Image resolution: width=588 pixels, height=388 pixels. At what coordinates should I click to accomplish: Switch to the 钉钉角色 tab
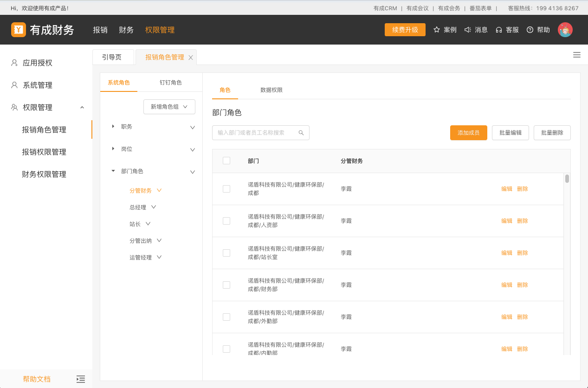point(171,82)
